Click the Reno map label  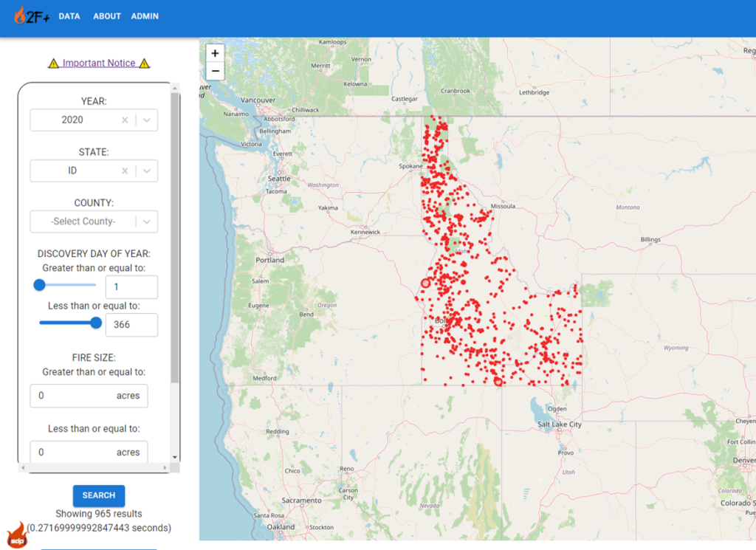[x=347, y=469]
